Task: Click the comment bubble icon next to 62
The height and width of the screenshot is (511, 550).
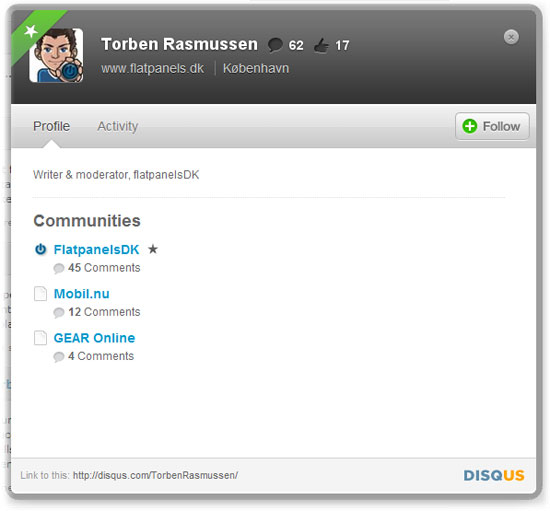Action: click(275, 45)
